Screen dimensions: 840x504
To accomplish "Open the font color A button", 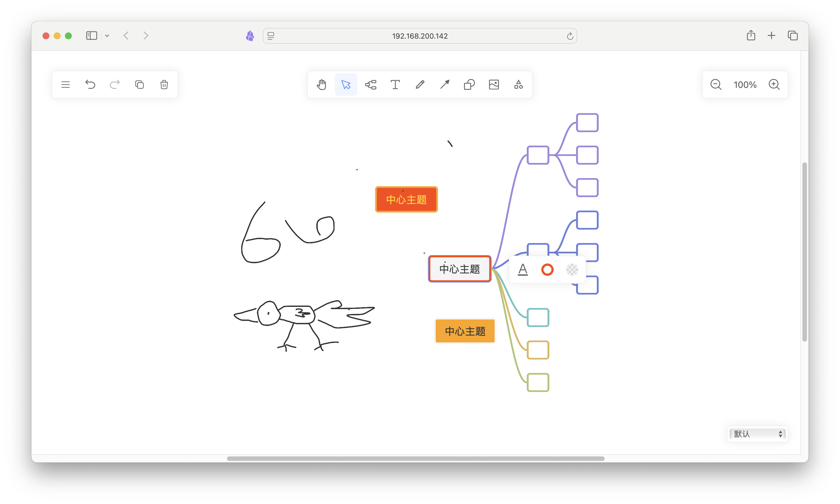I will [523, 270].
